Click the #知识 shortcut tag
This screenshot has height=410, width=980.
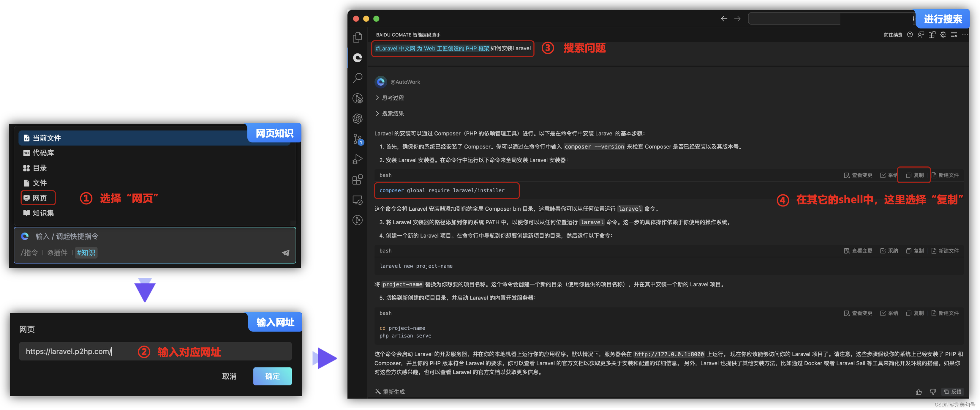tap(86, 253)
